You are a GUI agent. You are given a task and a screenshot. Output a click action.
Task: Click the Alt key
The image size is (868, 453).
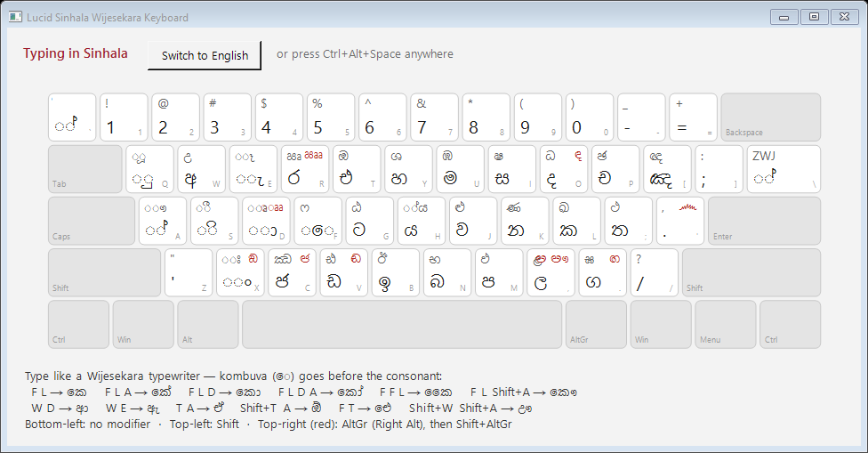[208, 324]
